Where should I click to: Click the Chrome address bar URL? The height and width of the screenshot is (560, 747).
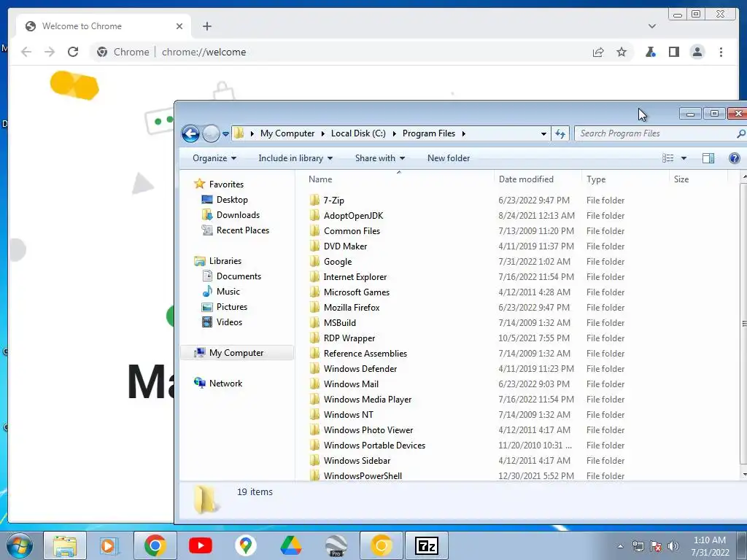(204, 52)
